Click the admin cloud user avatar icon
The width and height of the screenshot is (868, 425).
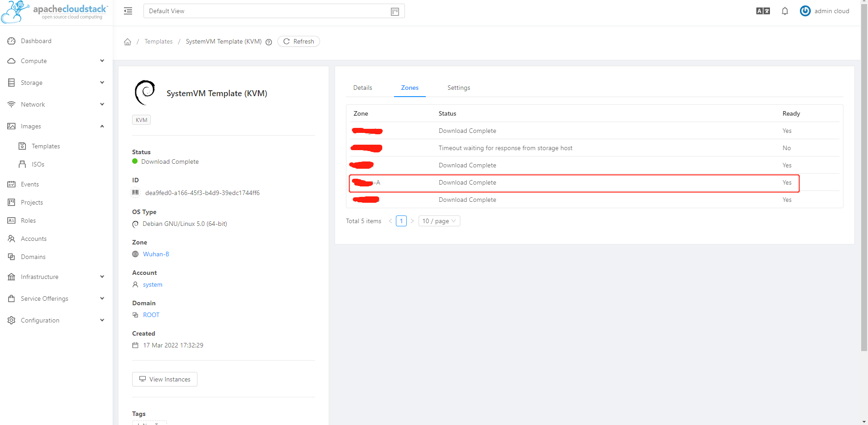(805, 11)
